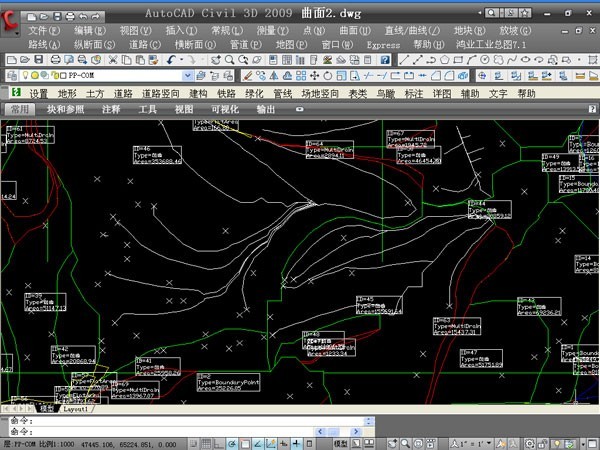Select the Layout1 sheet tab
The width and height of the screenshot is (600, 450).
point(77,409)
